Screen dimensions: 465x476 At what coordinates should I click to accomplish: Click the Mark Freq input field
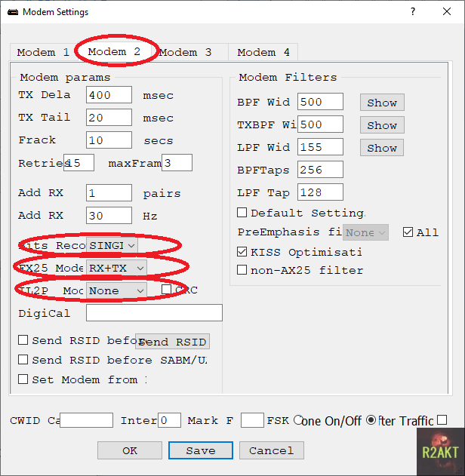coord(252,420)
